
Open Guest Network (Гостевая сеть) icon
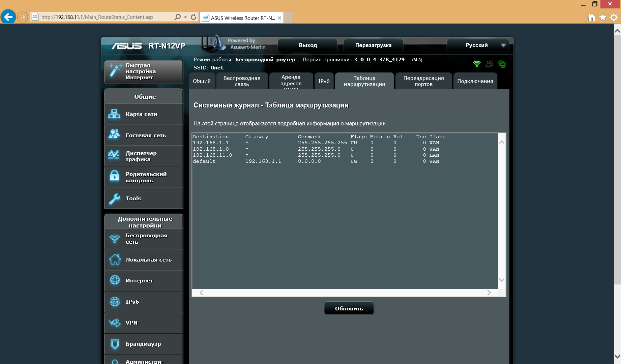114,135
